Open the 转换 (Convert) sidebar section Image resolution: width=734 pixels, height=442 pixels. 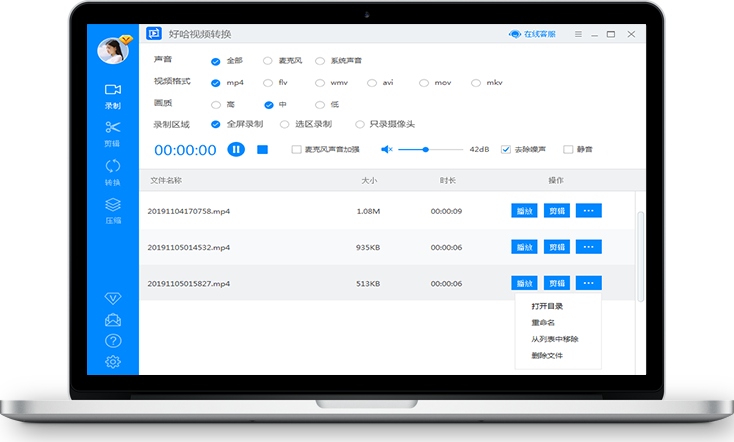click(113, 171)
